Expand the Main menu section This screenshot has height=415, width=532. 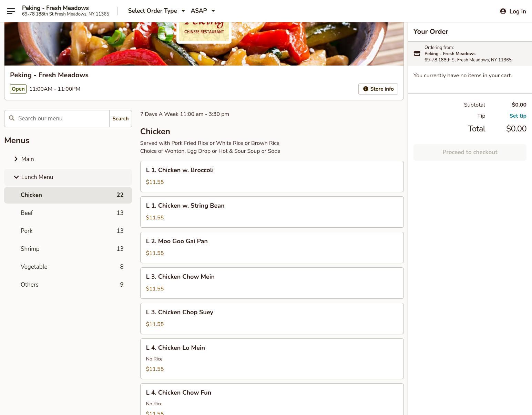[x=68, y=159]
